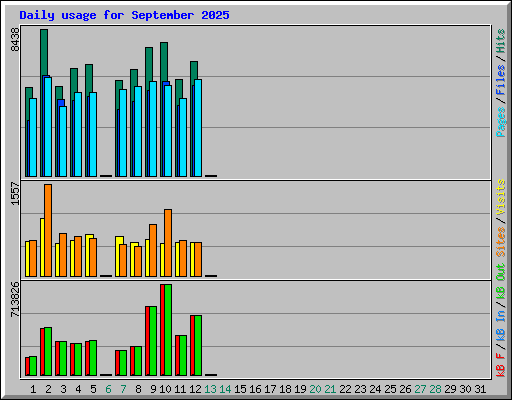Click weekend day 27 label
Screen dimensions: 512x400
click(x=420, y=389)
